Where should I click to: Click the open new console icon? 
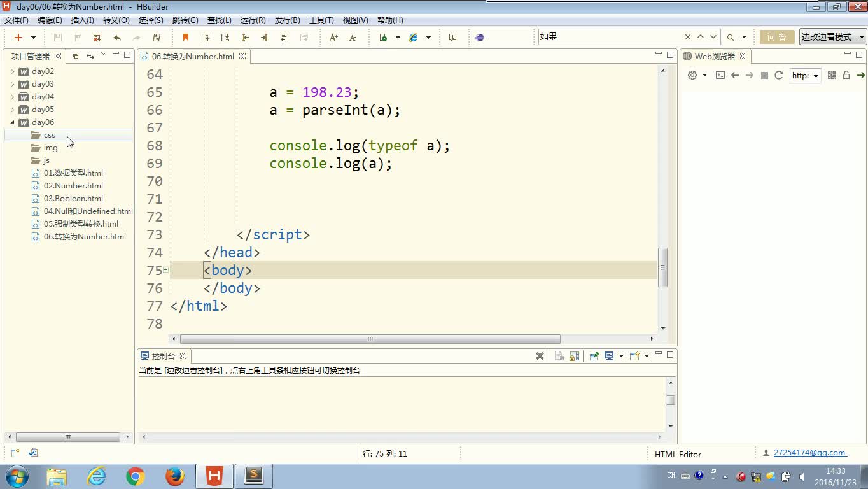point(634,356)
